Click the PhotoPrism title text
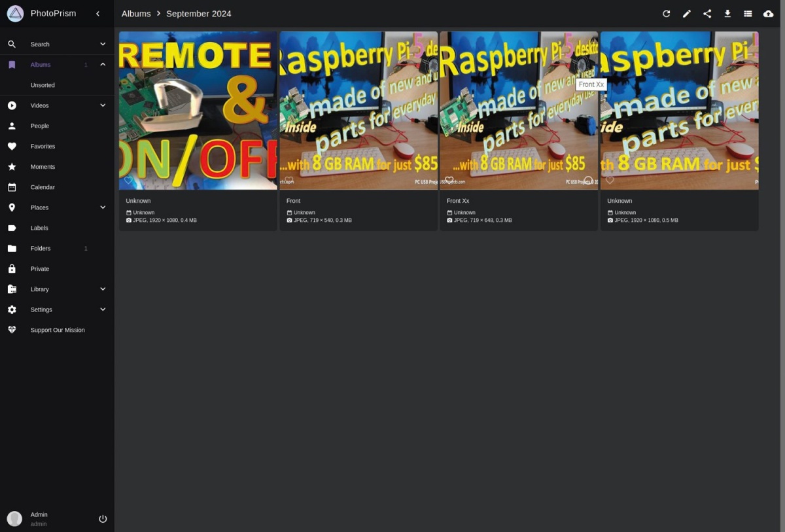The image size is (785, 532). point(54,14)
